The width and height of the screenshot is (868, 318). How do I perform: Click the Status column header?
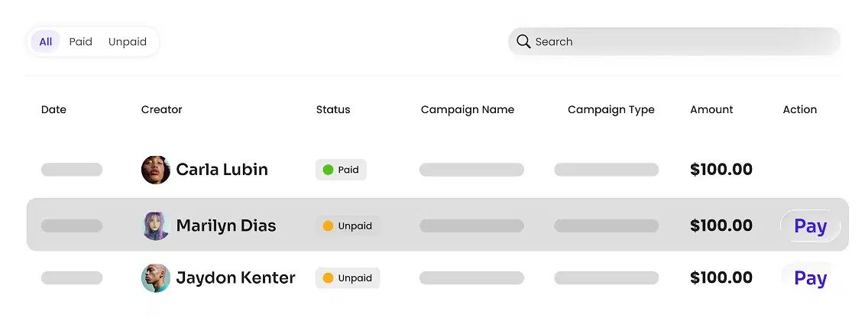point(333,109)
